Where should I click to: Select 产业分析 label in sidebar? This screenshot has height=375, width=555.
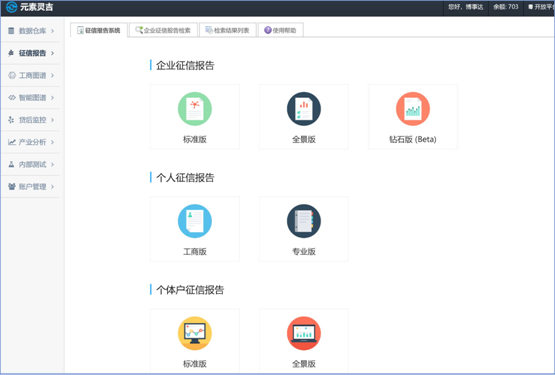(33, 142)
